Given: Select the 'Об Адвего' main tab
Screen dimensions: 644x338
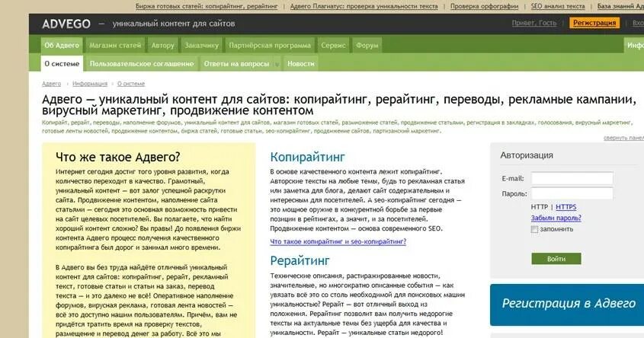Looking at the screenshot, I should 62,45.
